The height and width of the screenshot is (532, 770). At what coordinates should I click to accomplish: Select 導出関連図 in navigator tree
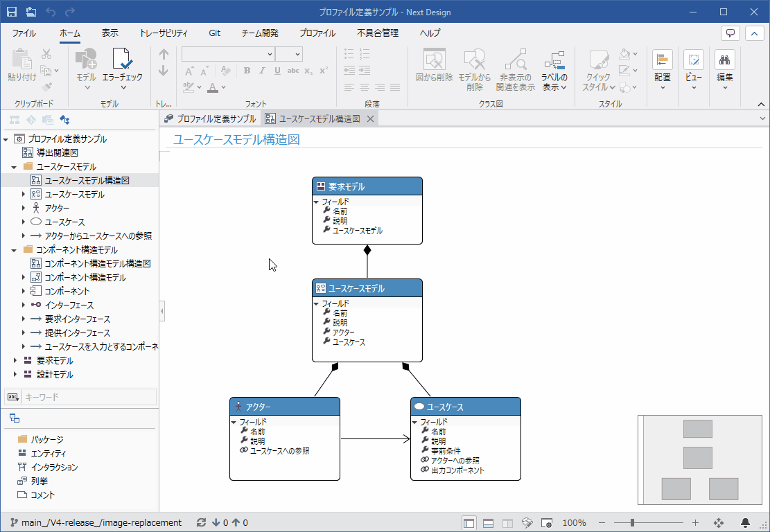point(58,152)
